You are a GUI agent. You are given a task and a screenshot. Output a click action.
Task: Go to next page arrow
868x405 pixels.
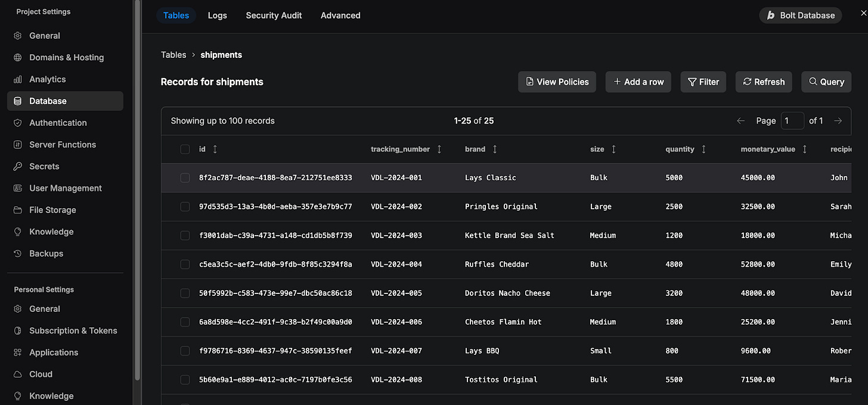(838, 120)
